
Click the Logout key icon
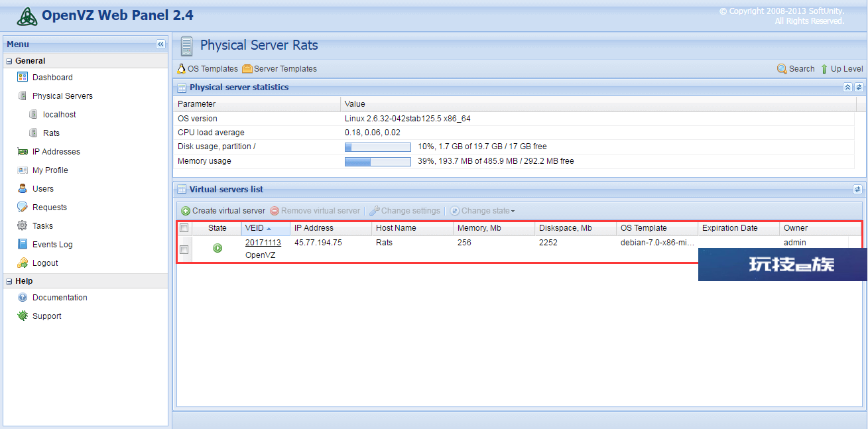coord(23,263)
